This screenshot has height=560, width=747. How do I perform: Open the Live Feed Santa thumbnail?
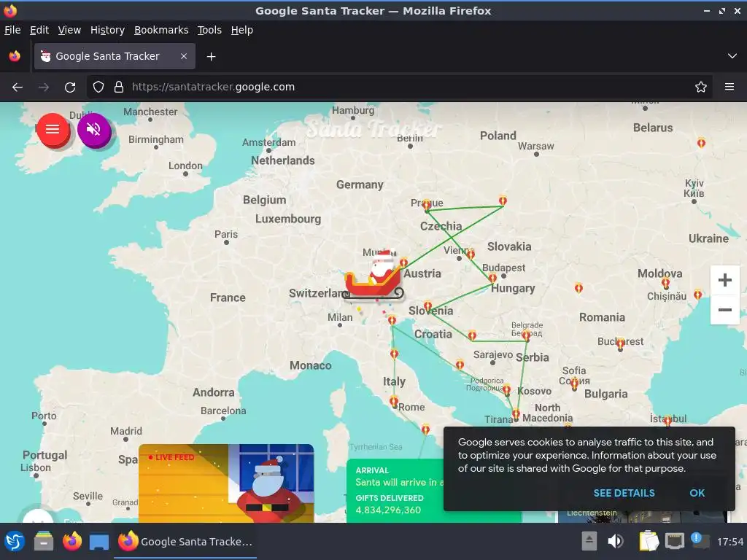(226, 483)
